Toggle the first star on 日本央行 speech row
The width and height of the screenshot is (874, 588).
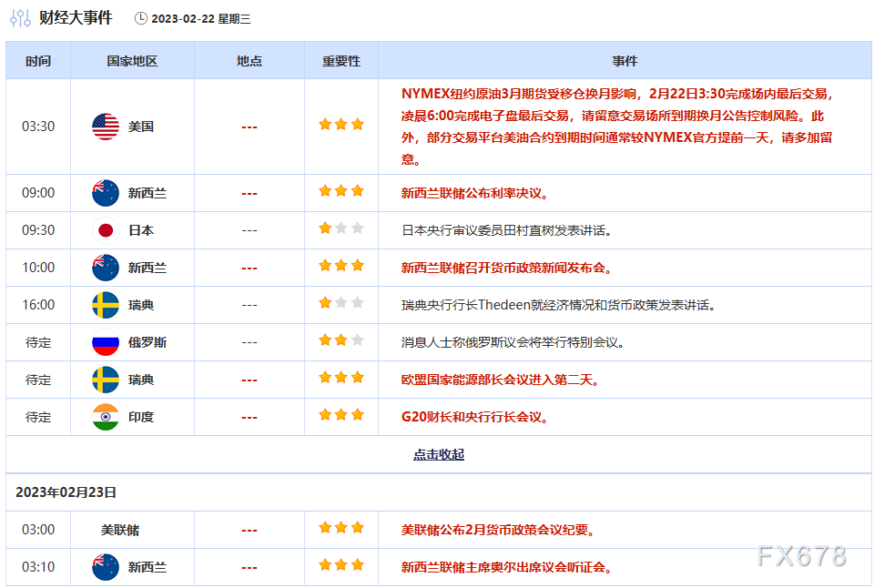pyautogui.click(x=325, y=229)
